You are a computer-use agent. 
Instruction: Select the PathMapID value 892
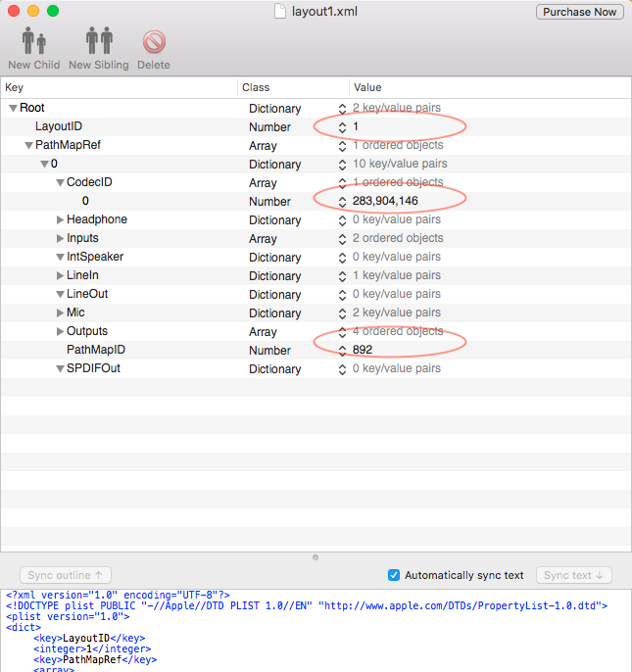[x=363, y=350]
